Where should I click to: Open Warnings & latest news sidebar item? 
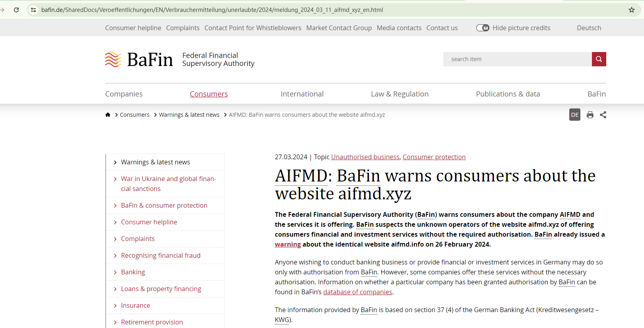point(155,162)
